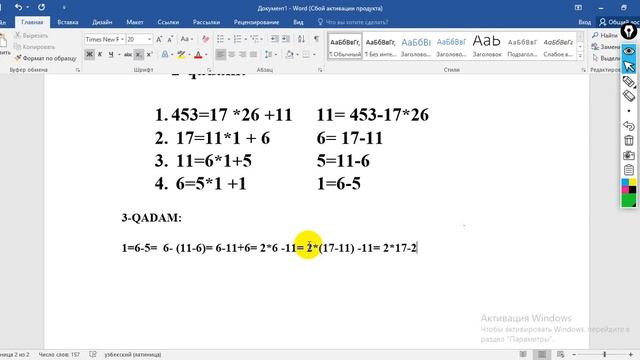
Task: Apply the 'Без инте...' style
Action: coord(380,47)
